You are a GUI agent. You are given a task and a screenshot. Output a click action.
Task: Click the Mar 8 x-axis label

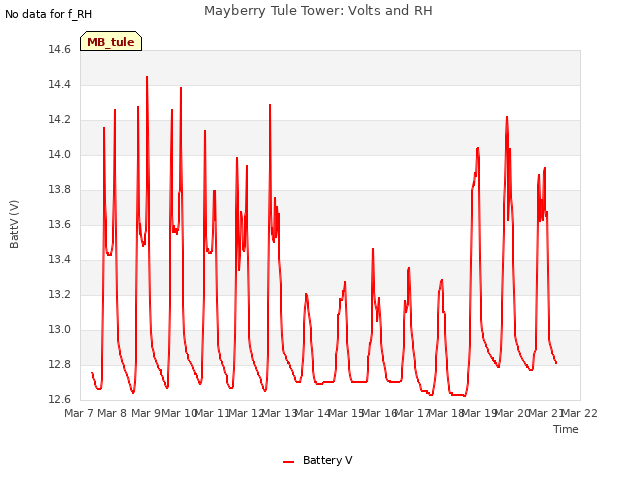click(112, 413)
